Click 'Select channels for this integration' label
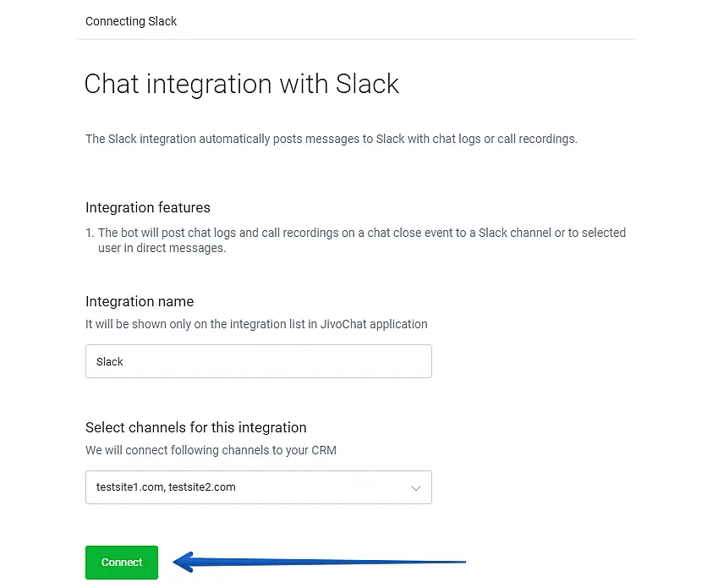The image size is (707, 588). coord(196,427)
